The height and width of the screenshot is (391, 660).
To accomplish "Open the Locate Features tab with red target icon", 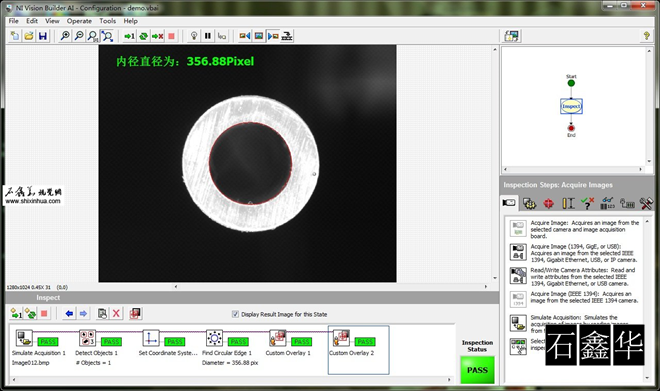I will click(x=548, y=203).
